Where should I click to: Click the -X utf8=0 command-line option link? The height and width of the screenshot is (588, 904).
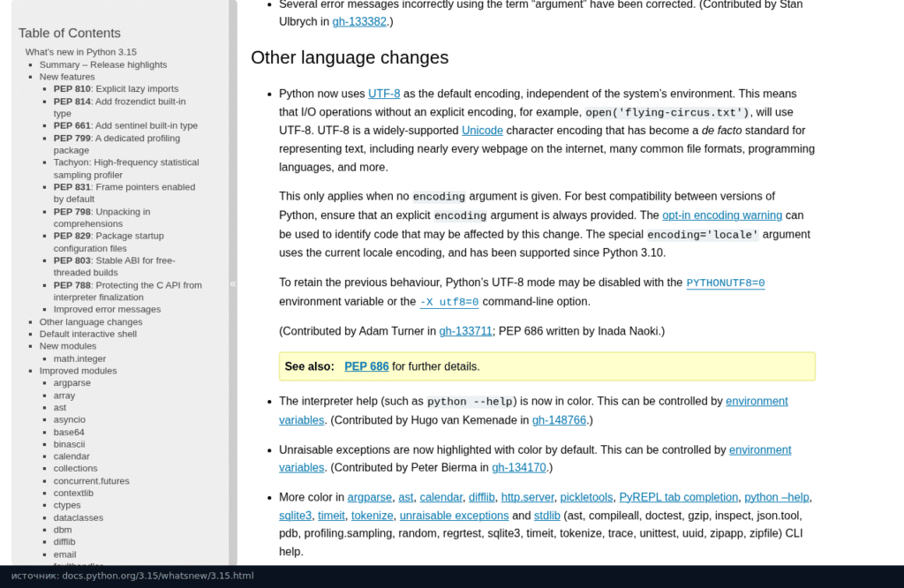click(449, 302)
